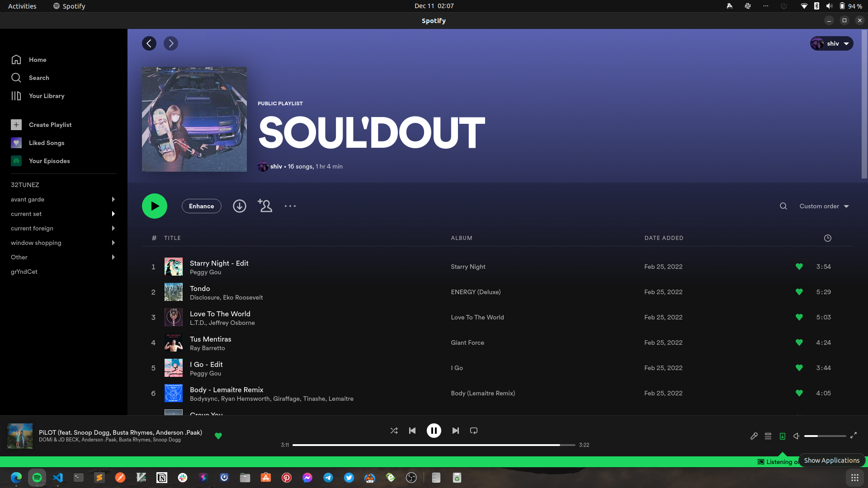
Task: Expand the avant garde folder arrow
Action: [113, 199]
